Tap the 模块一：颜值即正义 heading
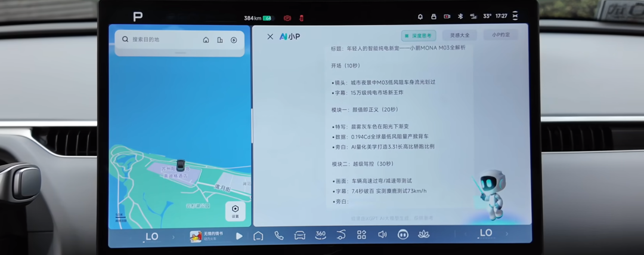This screenshot has height=255, width=644. 365,110
